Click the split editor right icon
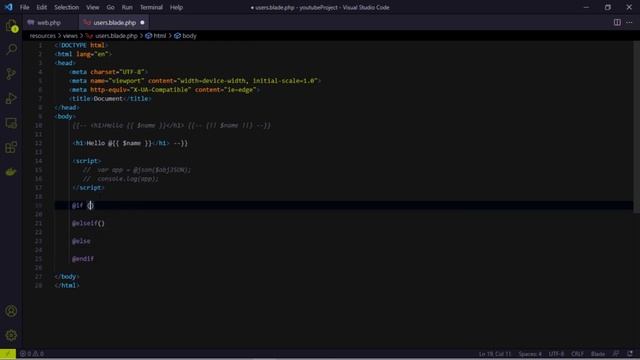The width and height of the screenshot is (640, 360). [617, 22]
